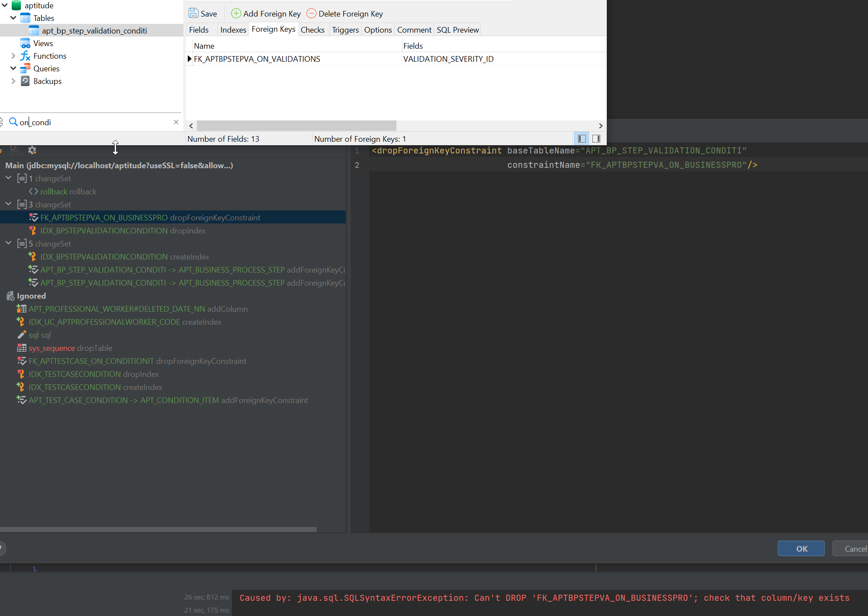Image resolution: width=868 pixels, height=616 pixels.
Task: Toggle the left panel layout button
Action: pyautogui.click(x=582, y=139)
